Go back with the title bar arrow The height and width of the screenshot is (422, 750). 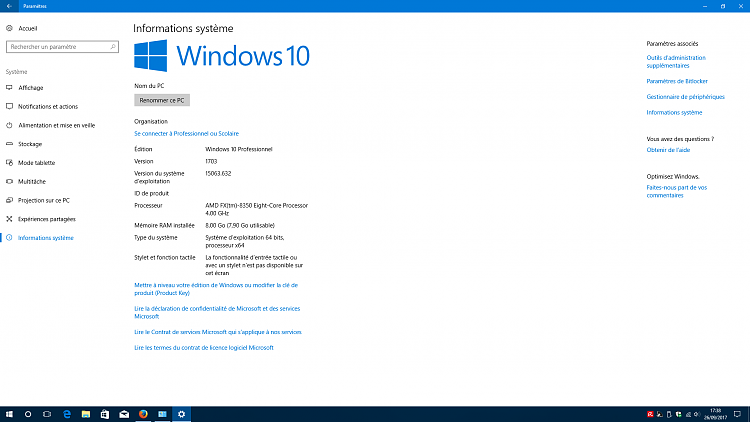[x=9, y=6]
